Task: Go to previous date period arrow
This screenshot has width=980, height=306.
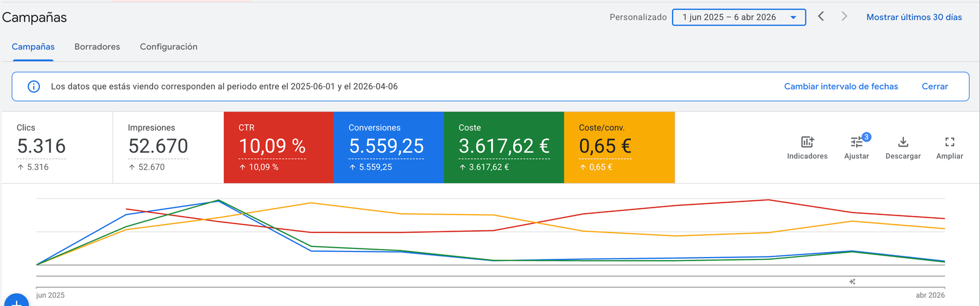Action: click(821, 17)
